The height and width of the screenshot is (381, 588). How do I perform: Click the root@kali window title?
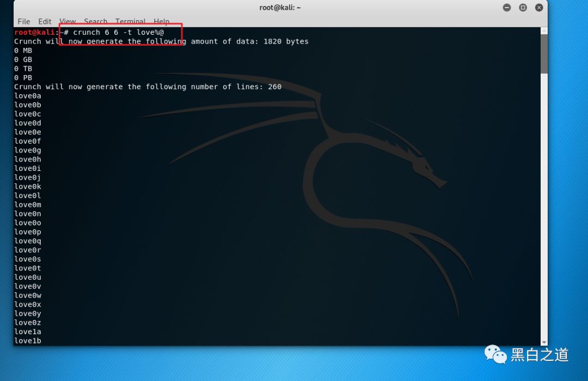[280, 8]
